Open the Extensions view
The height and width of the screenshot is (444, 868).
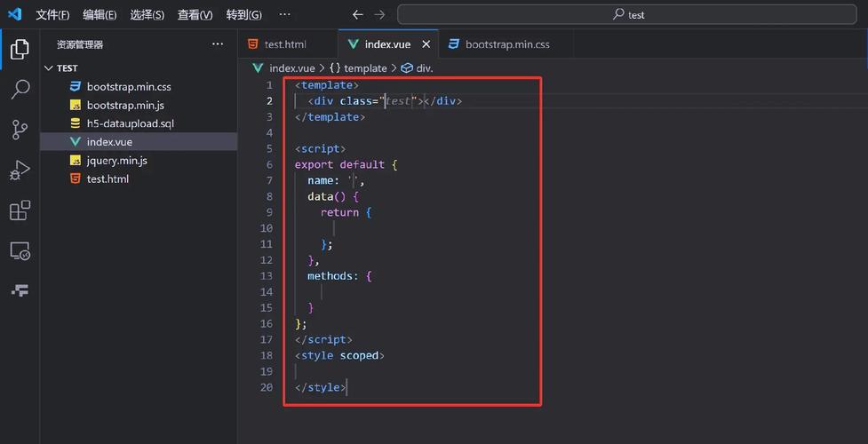[x=20, y=210]
